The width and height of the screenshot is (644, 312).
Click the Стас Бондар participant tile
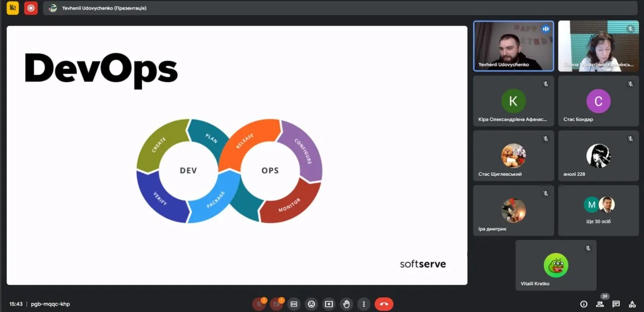tap(598, 101)
